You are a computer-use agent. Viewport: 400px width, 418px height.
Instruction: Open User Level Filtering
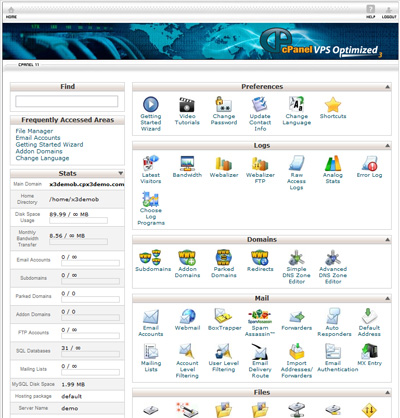click(224, 352)
